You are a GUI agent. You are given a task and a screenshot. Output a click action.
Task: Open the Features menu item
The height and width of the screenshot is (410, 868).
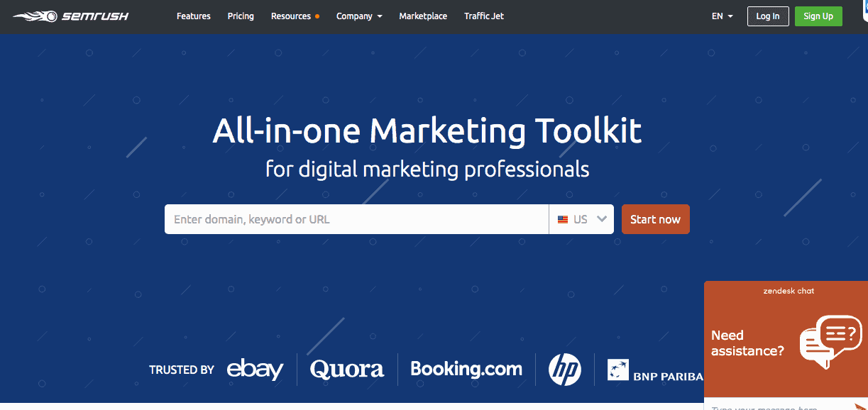(194, 16)
